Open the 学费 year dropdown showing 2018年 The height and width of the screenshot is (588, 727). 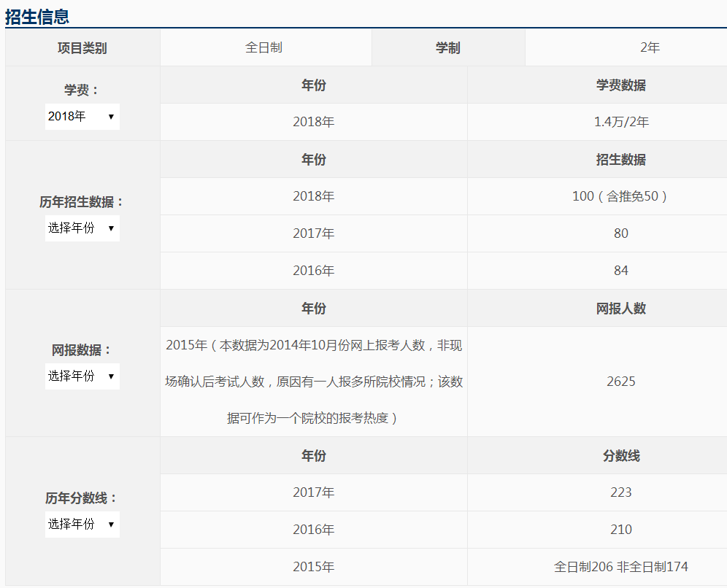(x=82, y=117)
